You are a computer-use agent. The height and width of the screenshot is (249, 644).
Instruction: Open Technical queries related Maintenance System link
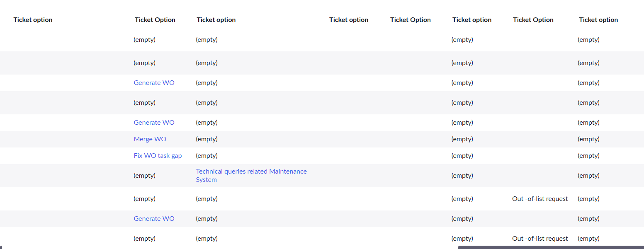251,176
